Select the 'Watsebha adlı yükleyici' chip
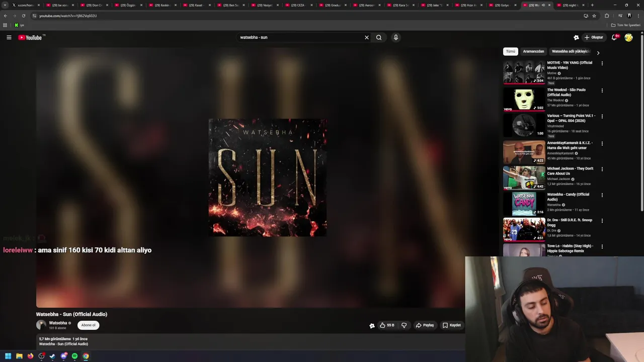This screenshot has width=644, height=362. coord(570,51)
